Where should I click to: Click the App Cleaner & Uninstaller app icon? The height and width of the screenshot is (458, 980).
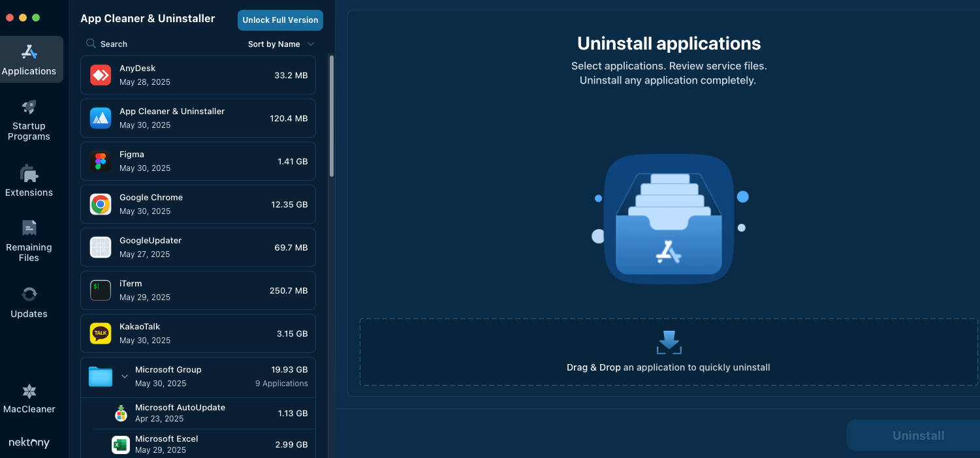click(x=101, y=118)
